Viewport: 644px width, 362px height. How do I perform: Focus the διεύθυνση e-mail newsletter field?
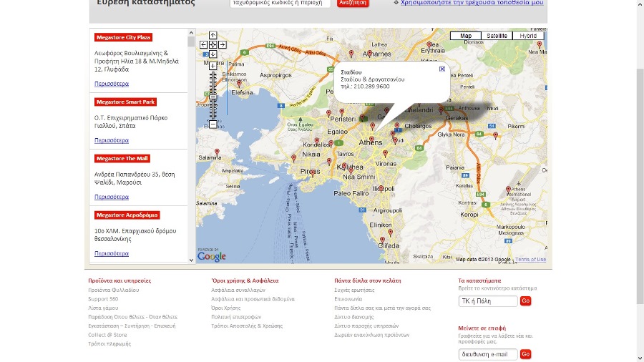pos(488,354)
